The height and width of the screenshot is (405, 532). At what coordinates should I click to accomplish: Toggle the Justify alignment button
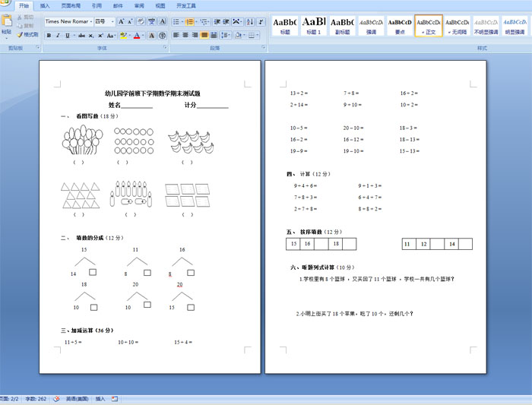(204, 35)
